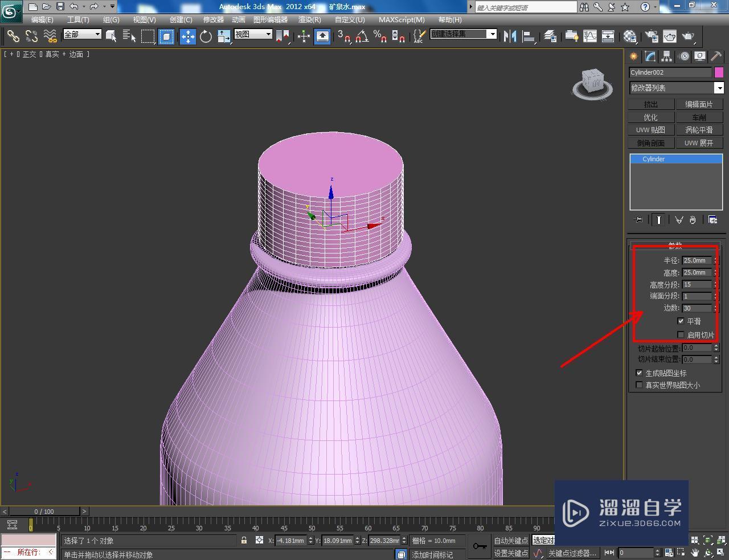
Task: Click the 半径 value field
Action: coord(697,260)
